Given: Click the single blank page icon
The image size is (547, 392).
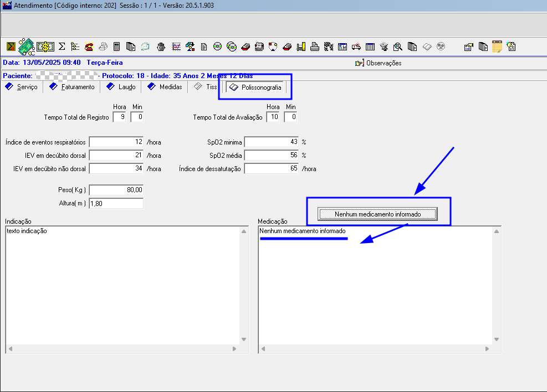Looking at the screenshot, I should point(204,47).
